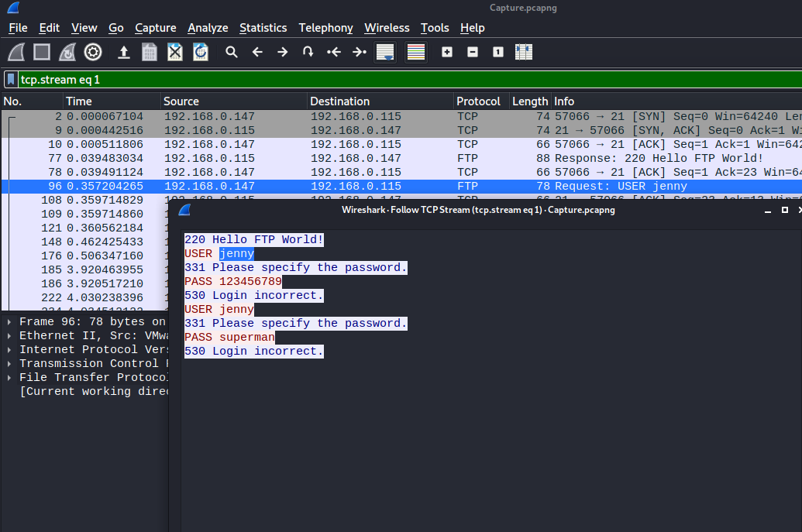Viewport: 802px width, 532px height.
Task: Click first '331 Please specify the password.' line
Action: pyautogui.click(x=296, y=268)
